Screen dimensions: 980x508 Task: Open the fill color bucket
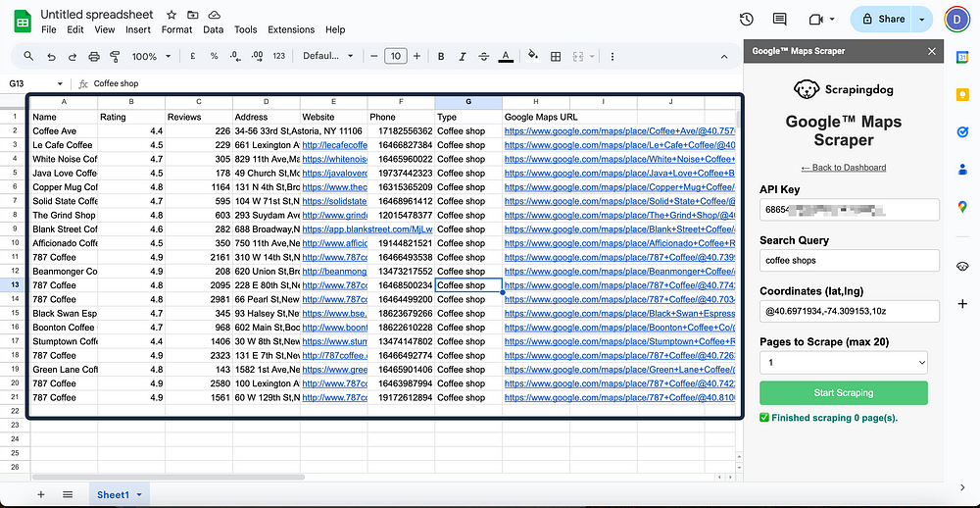pos(532,56)
